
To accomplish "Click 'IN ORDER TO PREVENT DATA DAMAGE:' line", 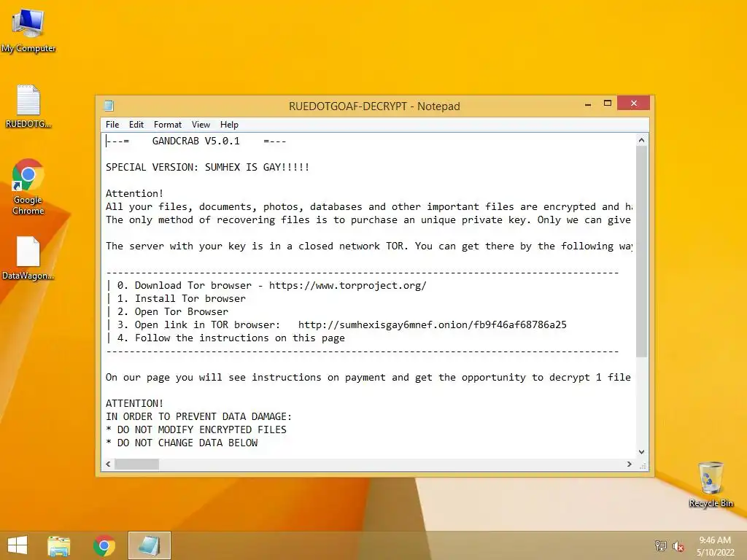I will (x=198, y=416).
